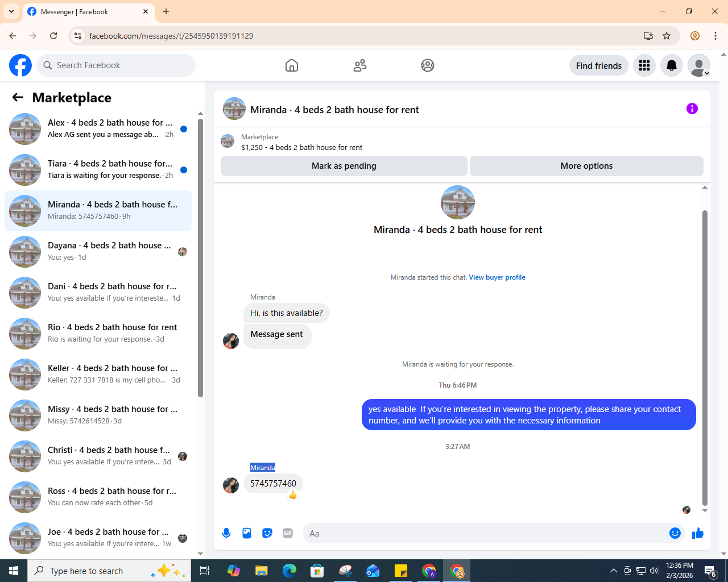Click the browser reload button

[53, 36]
